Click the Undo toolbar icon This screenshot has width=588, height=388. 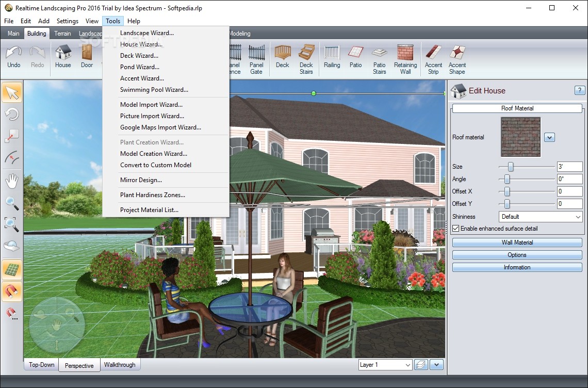point(14,57)
